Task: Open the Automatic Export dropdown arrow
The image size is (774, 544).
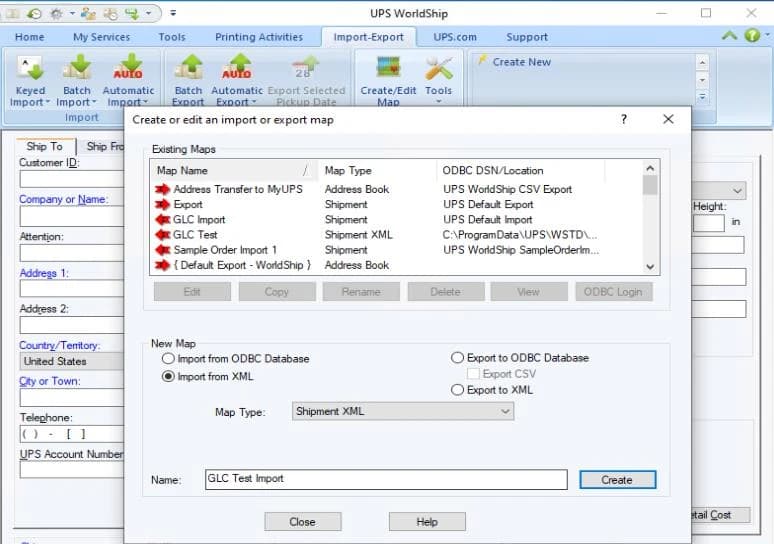Action: [254, 102]
